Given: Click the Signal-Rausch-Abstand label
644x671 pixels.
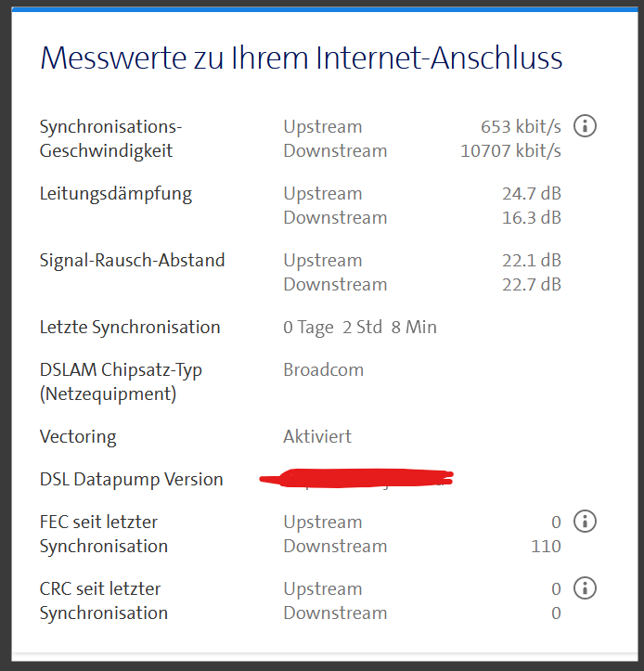Looking at the screenshot, I should click(x=132, y=261).
